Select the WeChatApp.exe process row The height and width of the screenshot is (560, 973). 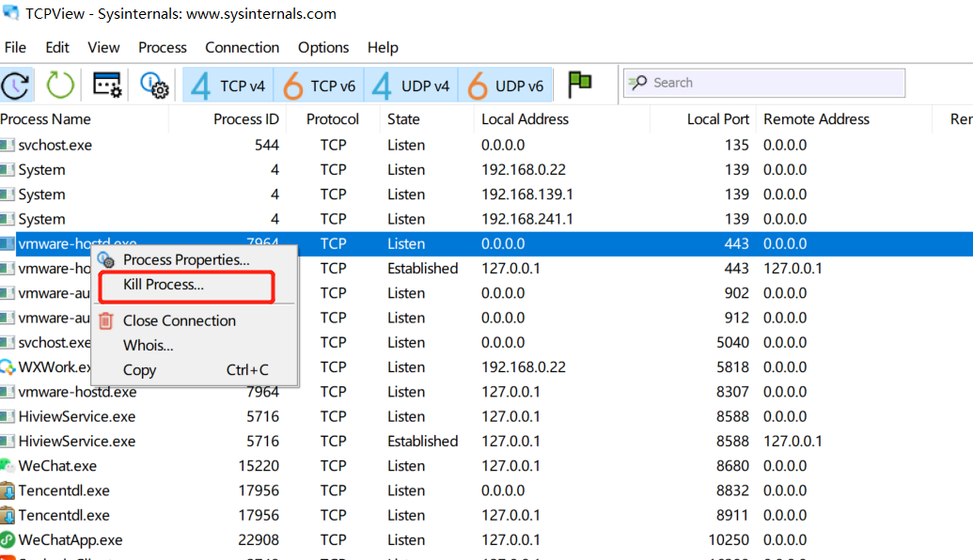click(487, 540)
